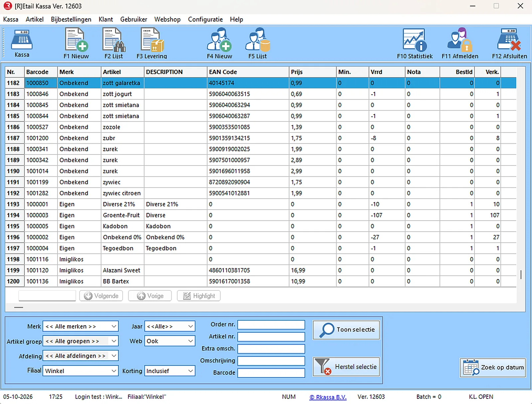Click the Barcode filter input field
Viewport: 532px width, 404px height.
click(271, 373)
